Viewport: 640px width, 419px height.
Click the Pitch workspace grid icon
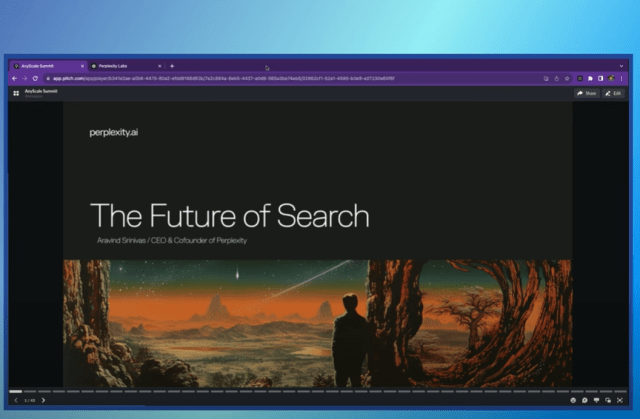pyautogui.click(x=16, y=93)
